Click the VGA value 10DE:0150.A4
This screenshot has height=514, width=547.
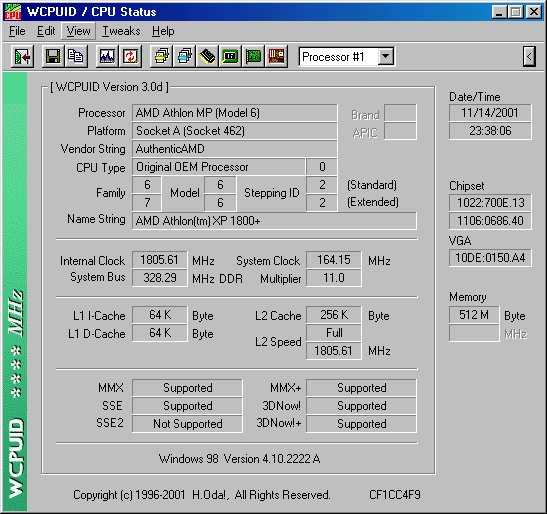coord(490,258)
